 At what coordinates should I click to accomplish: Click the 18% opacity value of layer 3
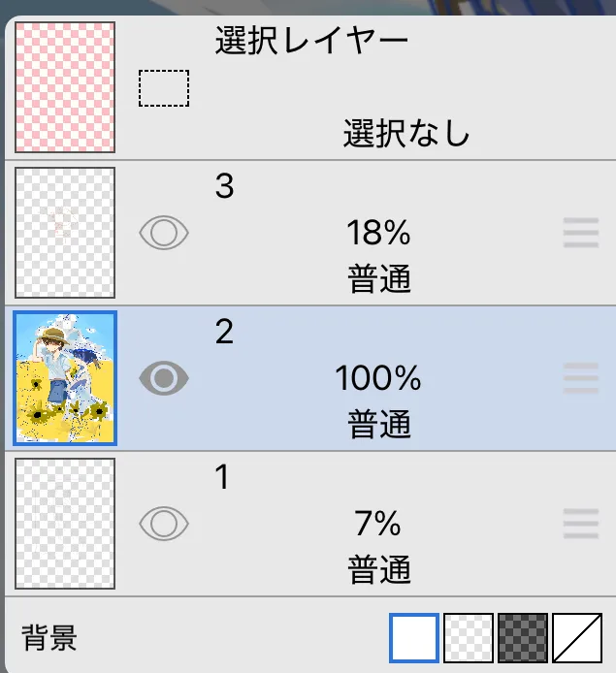click(378, 233)
